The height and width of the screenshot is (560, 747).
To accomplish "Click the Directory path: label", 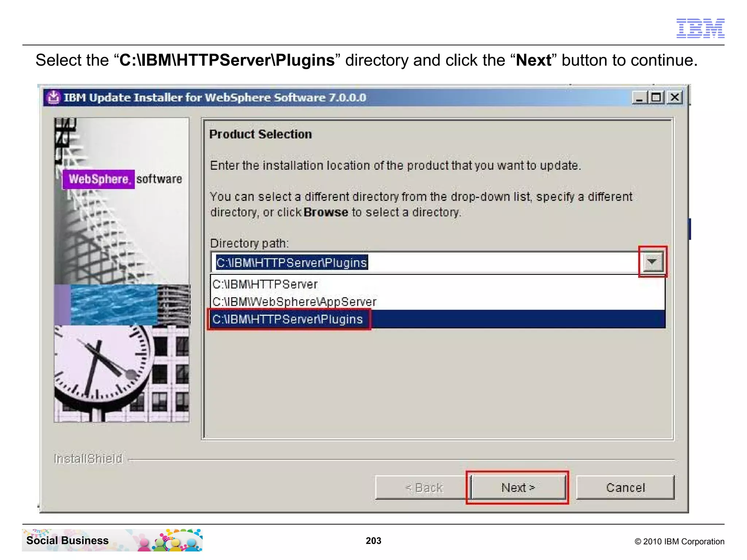I will coord(249,243).
